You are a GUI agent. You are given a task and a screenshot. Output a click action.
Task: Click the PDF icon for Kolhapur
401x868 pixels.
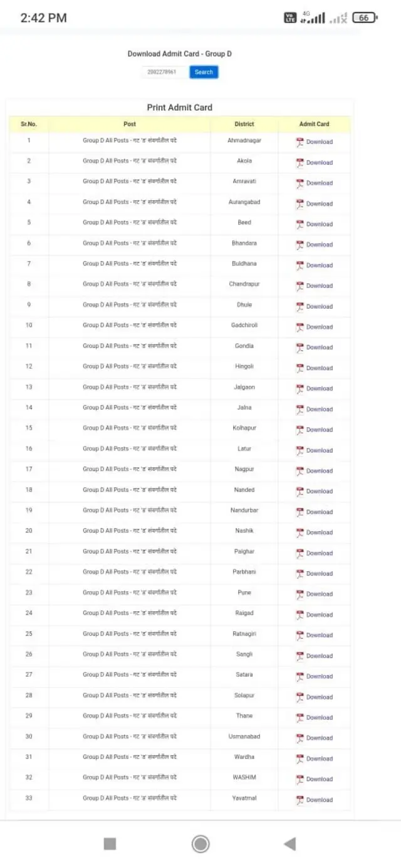click(x=299, y=430)
